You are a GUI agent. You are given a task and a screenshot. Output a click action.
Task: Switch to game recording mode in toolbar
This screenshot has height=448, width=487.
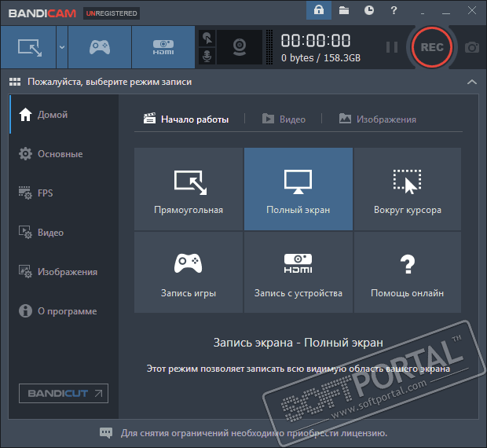tap(100, 47)
